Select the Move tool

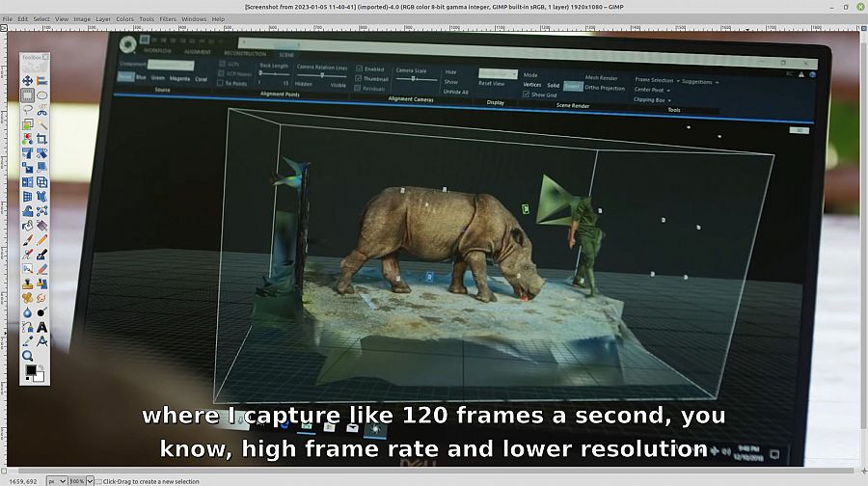[x=27, y=81]
